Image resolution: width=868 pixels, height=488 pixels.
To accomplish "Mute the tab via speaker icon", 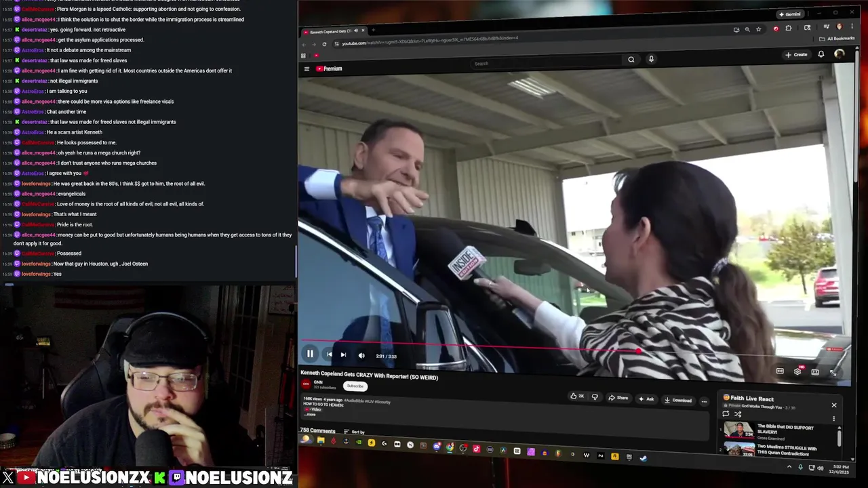I will pos(356,30).
